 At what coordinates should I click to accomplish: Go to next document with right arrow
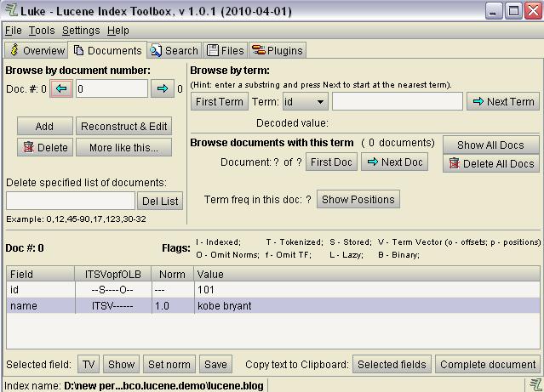(163, 88)
